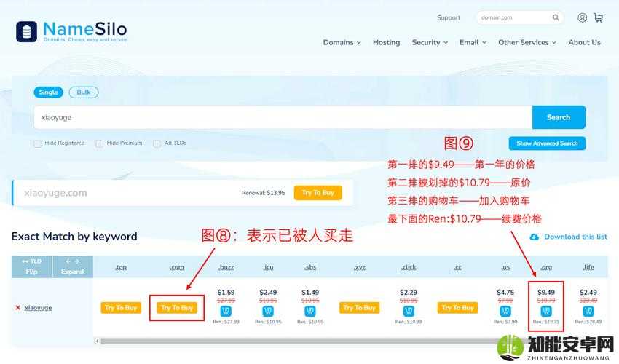
Task: Click the $1.59 price under .buzz
Action: click(226, 293)
